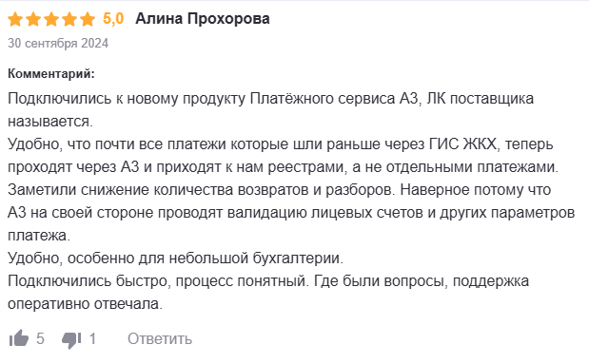
Task: Click the ГИС ЖКХ text in review
Action: (464, 144)
